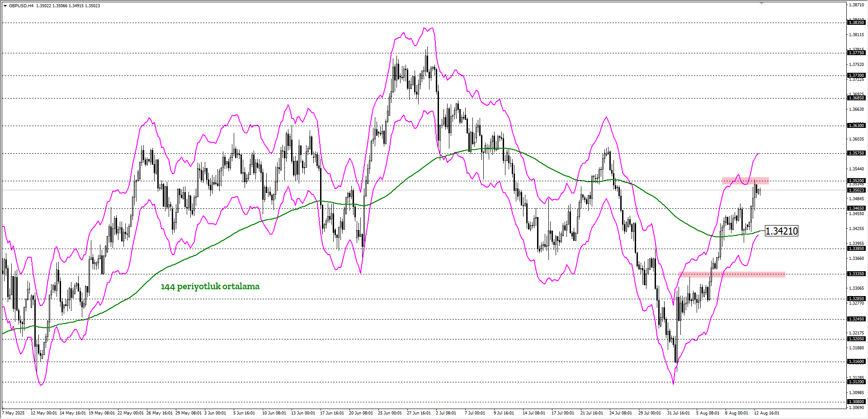This screenshot has width=868, height=419.
Task: Click the '26 May 16:01' time axis label
Action: (x=160, y=413)
